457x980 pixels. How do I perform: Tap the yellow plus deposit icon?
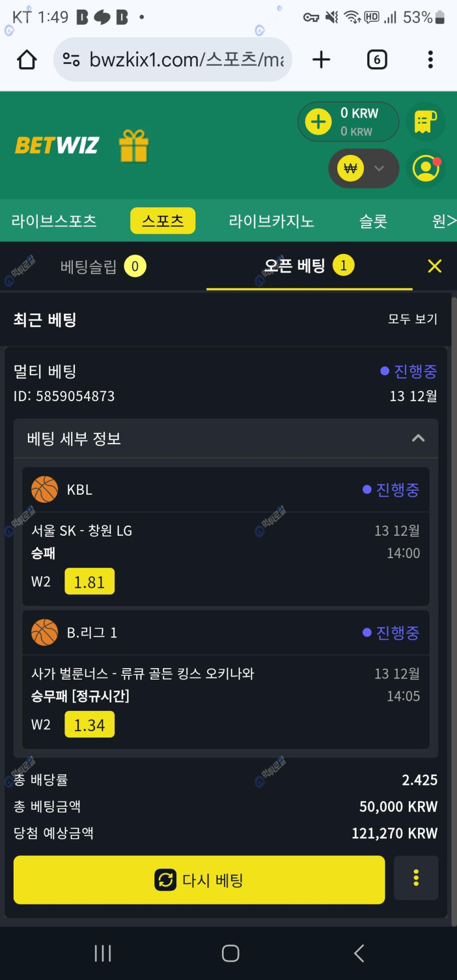coord(319,121)
